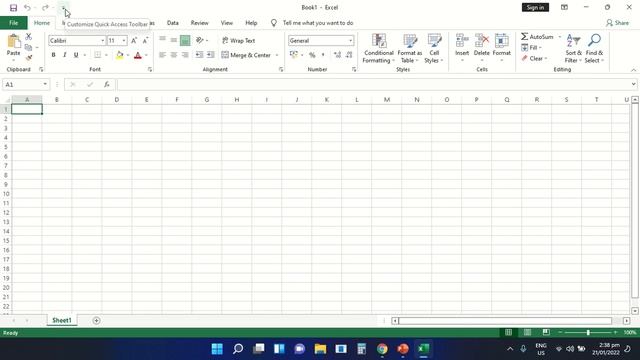
Task: Insert cells
Action: click(x=462, y=47)
